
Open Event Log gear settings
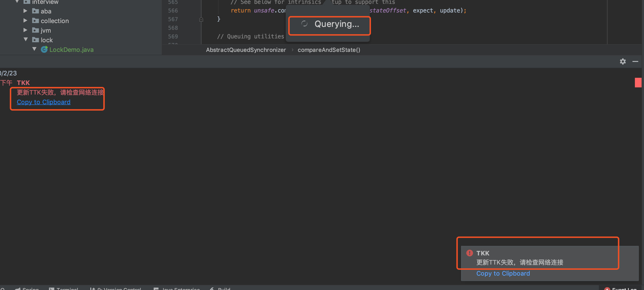(x=623, y=61)
